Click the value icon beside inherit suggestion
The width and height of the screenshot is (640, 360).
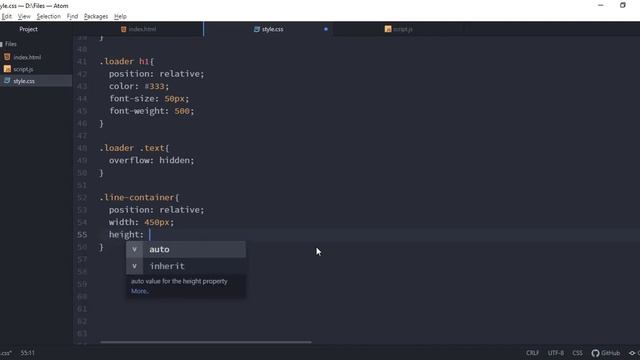(134, 266)
